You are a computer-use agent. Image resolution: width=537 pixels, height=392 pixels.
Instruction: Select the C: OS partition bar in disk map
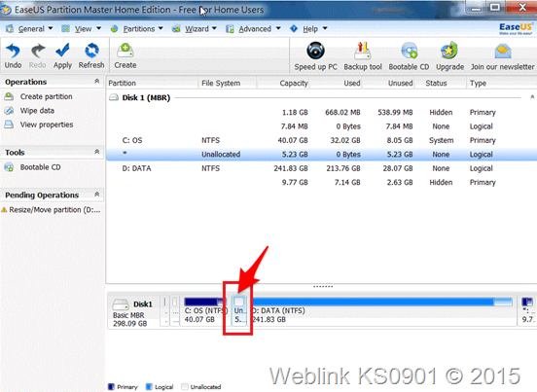tap(205, 310)
